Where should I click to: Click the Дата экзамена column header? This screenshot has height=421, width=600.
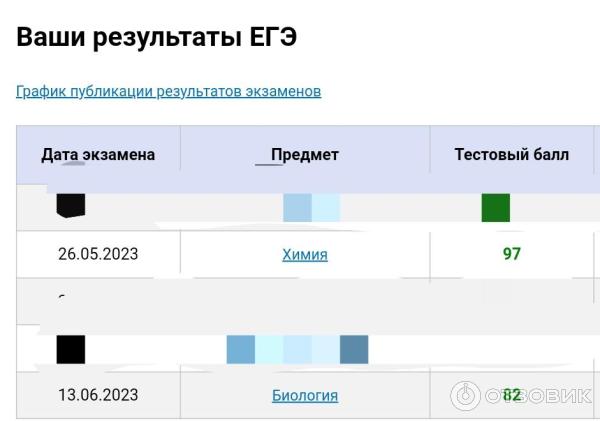(x=98, y=154)
